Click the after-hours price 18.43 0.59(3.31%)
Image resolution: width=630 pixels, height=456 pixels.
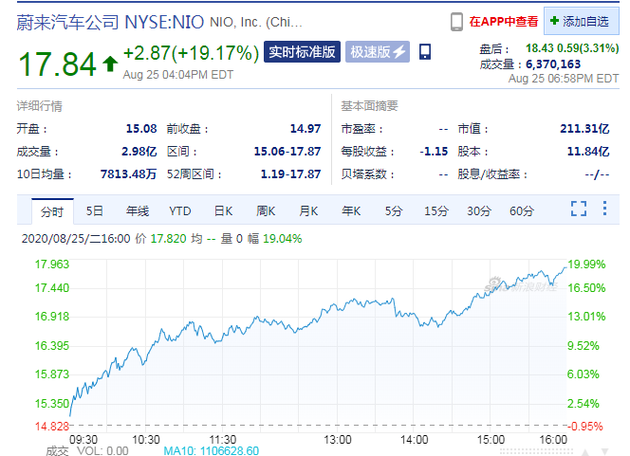click(x=572, y=48)
